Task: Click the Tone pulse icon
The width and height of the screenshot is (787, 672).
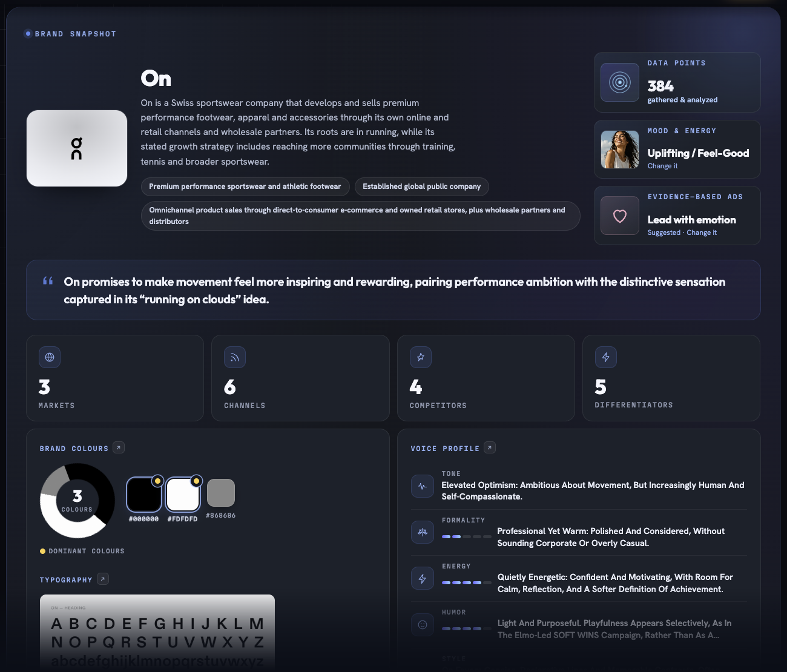Action: click(423, 486)
